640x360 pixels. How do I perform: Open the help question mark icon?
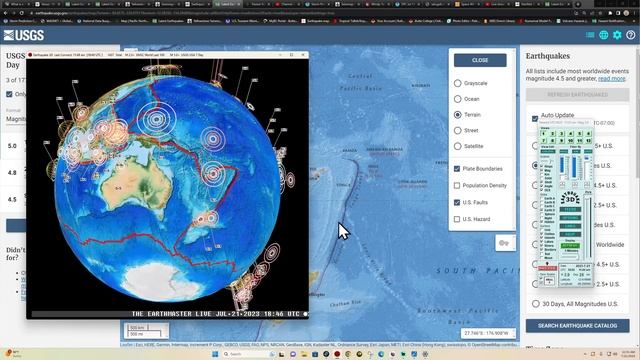[631, 35]
